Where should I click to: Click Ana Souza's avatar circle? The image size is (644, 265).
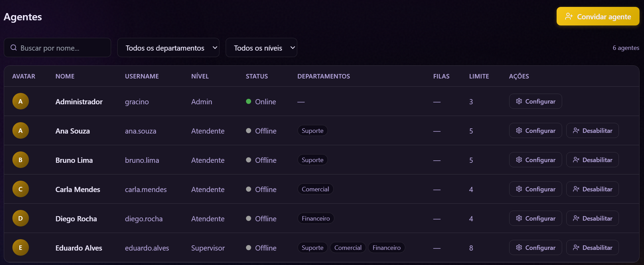21,131
